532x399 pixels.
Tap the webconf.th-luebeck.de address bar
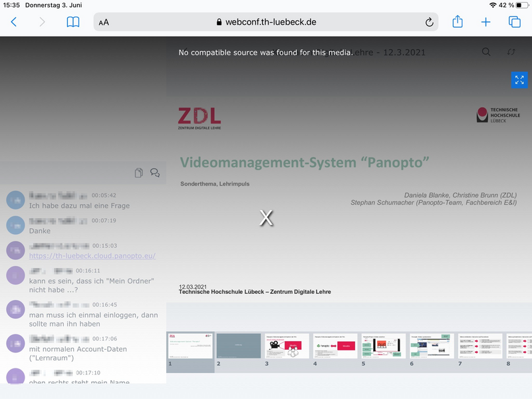coord(266,22)
